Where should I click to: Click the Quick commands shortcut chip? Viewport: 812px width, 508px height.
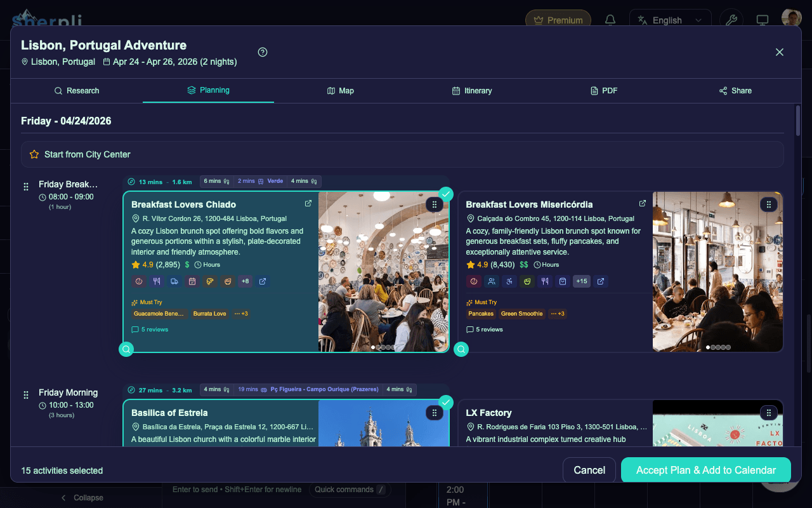(x=350, y=490)
